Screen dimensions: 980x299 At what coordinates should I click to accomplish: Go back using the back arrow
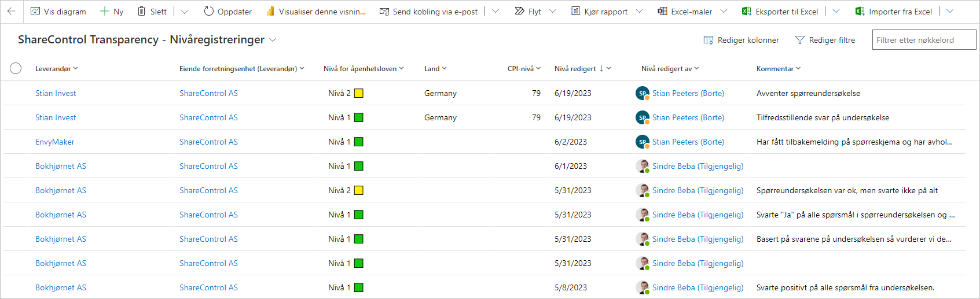click(12, 12)
